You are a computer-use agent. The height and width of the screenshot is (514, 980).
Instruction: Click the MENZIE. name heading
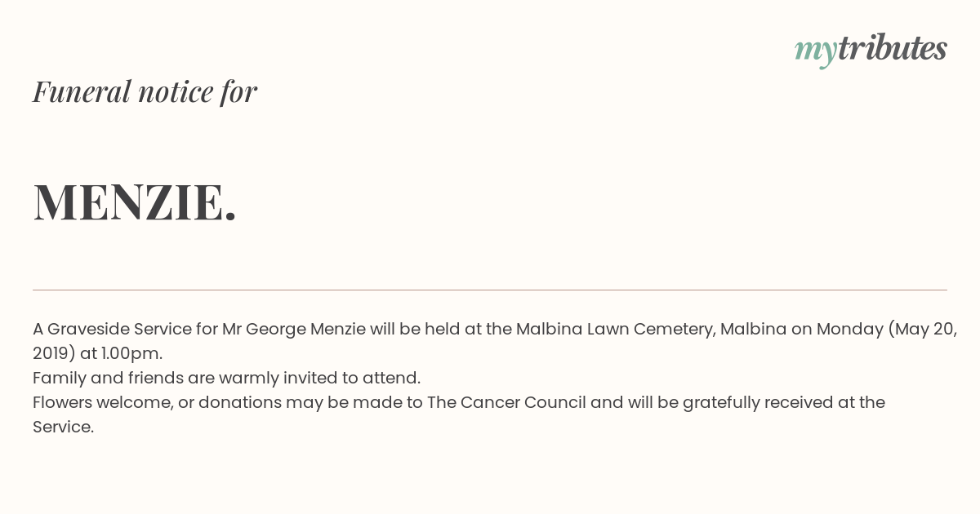tap(135, 202)
